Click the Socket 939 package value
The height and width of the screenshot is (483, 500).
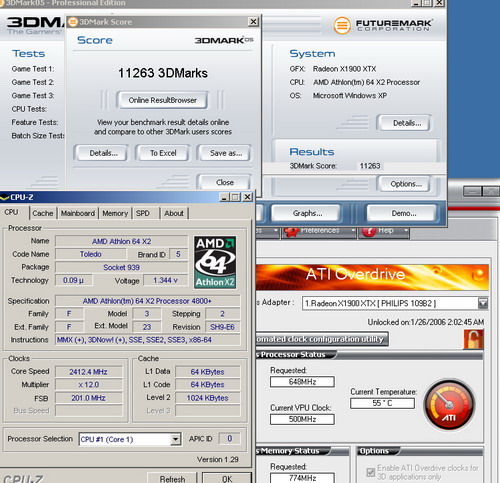(121, 267)
